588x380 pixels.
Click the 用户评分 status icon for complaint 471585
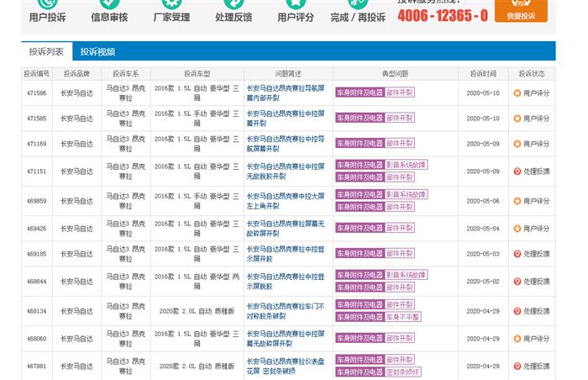coord(517,119)
